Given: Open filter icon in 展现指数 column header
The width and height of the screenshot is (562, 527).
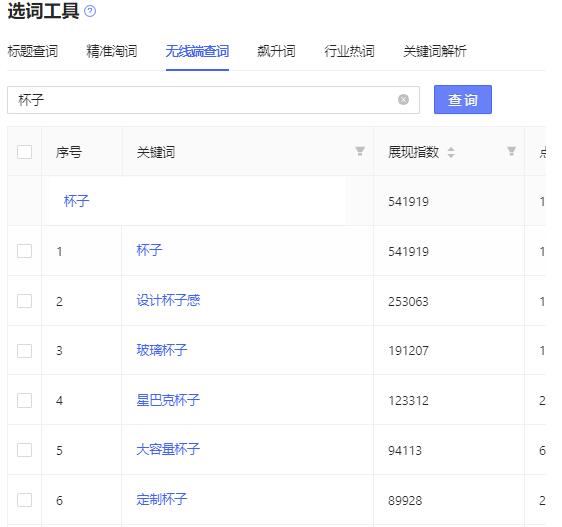Looking at the screenshot, I should tap(511, 151).
